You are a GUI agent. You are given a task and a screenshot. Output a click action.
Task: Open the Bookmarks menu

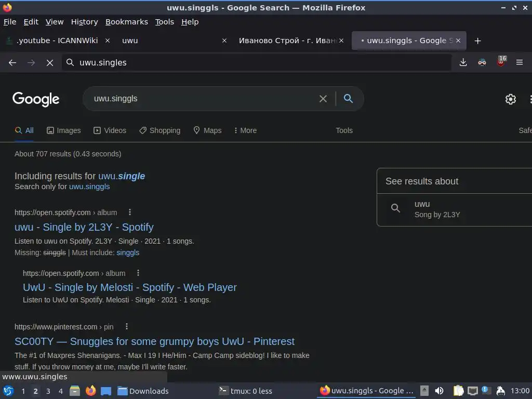[127, 22]
